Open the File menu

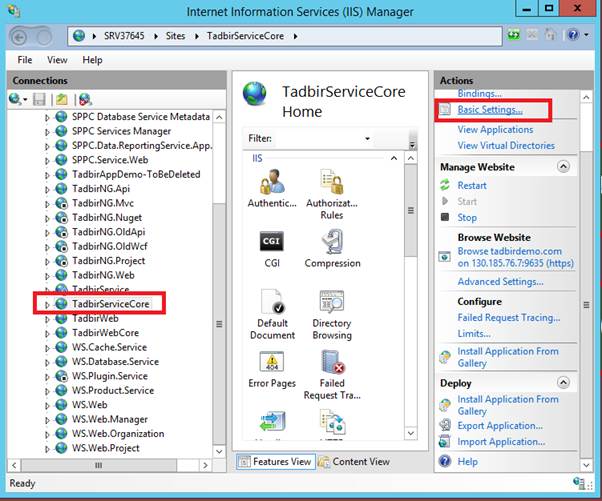tap(25, 60)
